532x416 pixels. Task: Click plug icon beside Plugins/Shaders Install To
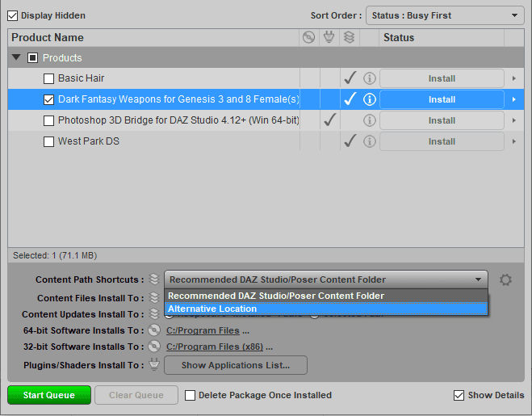point(154,365)
